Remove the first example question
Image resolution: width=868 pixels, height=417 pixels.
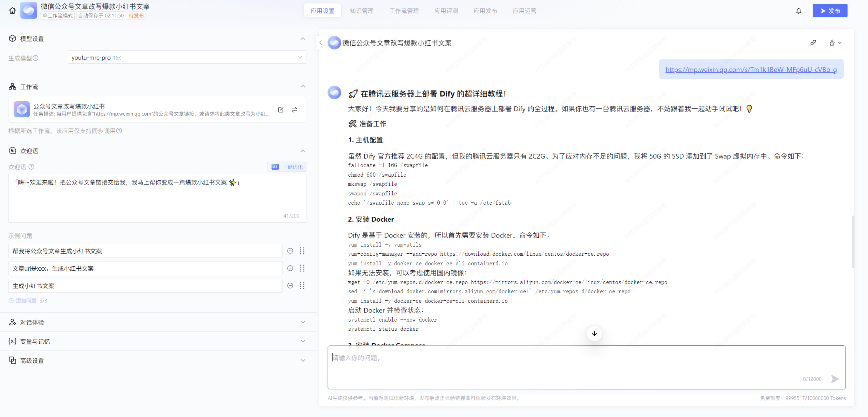[290, 251]
